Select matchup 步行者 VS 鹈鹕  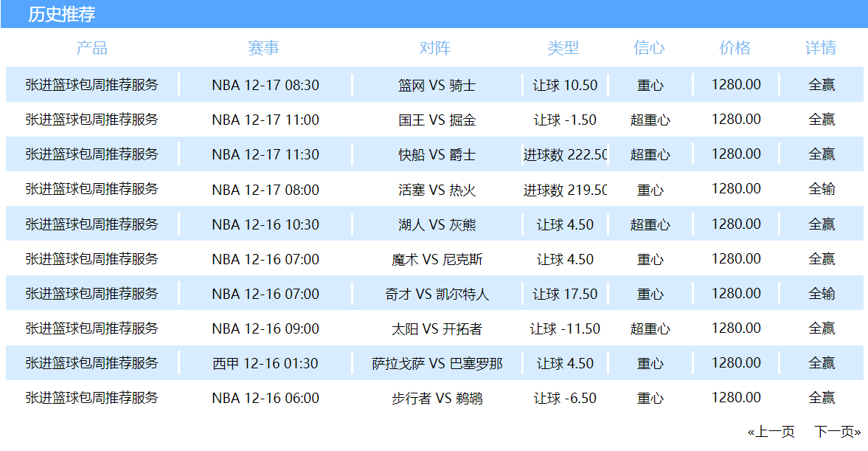point(437,399)
